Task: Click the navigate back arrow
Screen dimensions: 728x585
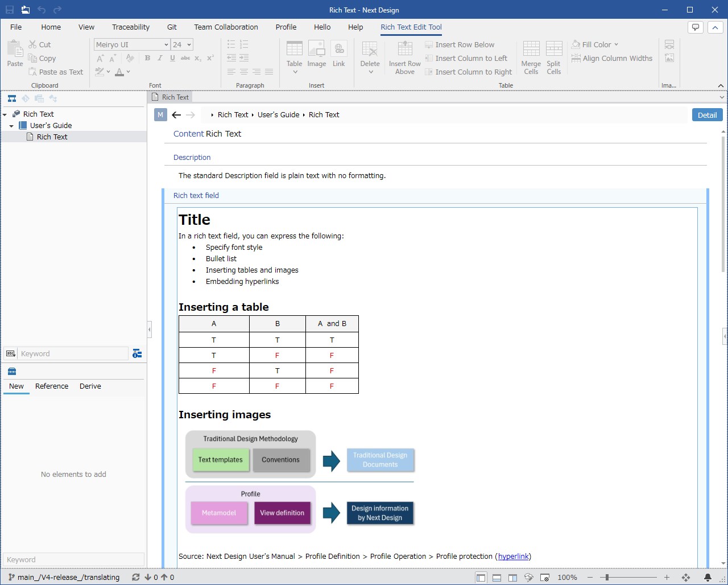Action: (176, 115)
